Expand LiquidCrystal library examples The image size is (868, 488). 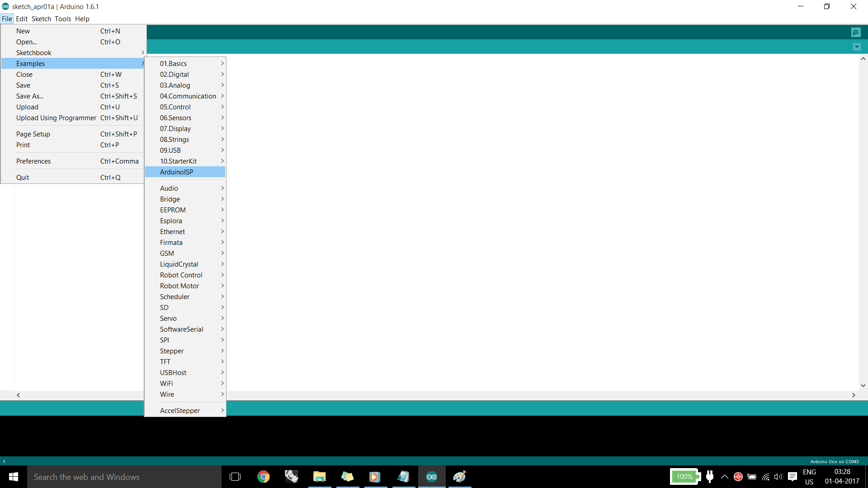[x=185, y=264]
